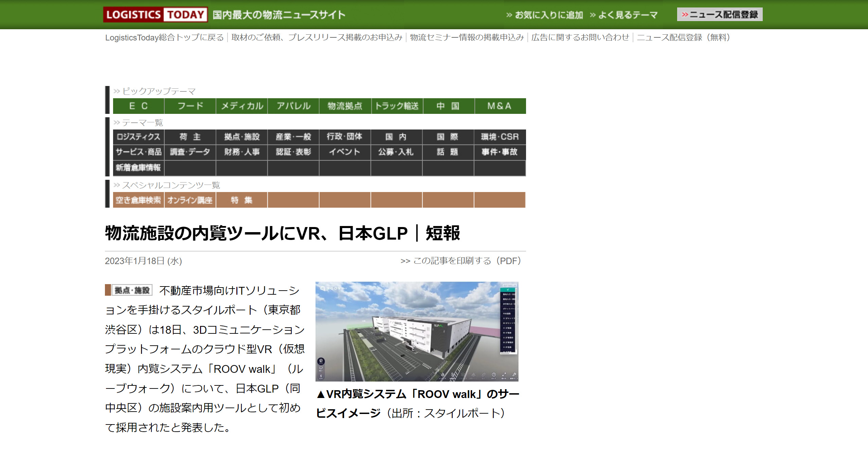868x450 pixels.
Task: Click この記事を印刷する（PDF）link
Action: click(463, 261)
